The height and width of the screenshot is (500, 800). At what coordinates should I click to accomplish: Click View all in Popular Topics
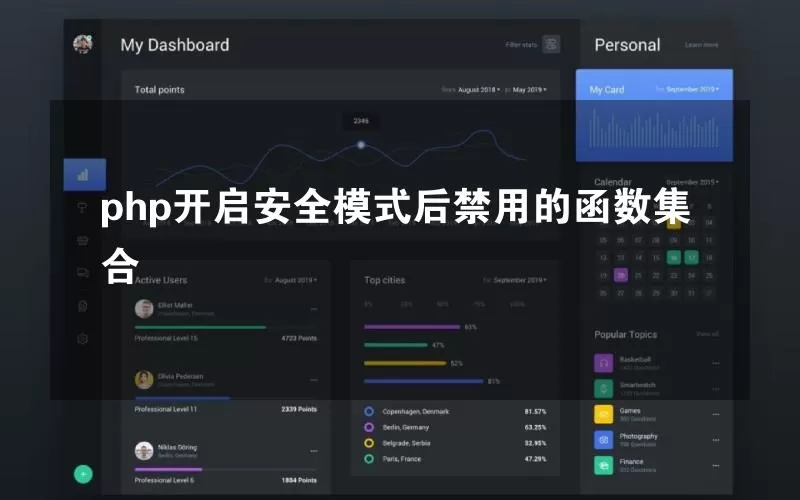[708, 334]
